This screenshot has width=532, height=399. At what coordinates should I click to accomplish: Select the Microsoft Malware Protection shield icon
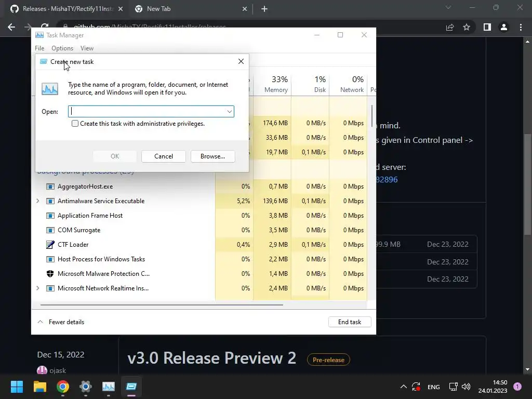[50, 273]
